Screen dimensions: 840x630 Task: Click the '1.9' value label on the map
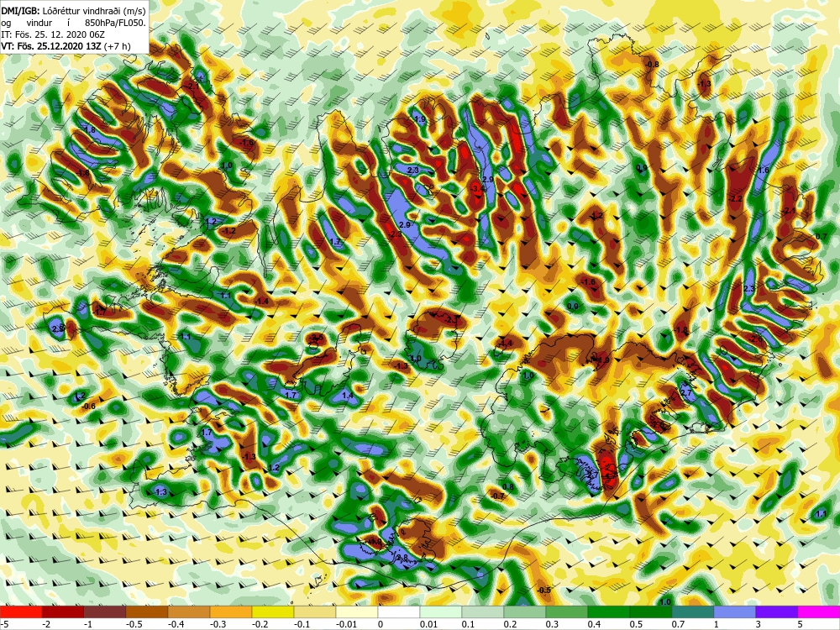[420, 119]
